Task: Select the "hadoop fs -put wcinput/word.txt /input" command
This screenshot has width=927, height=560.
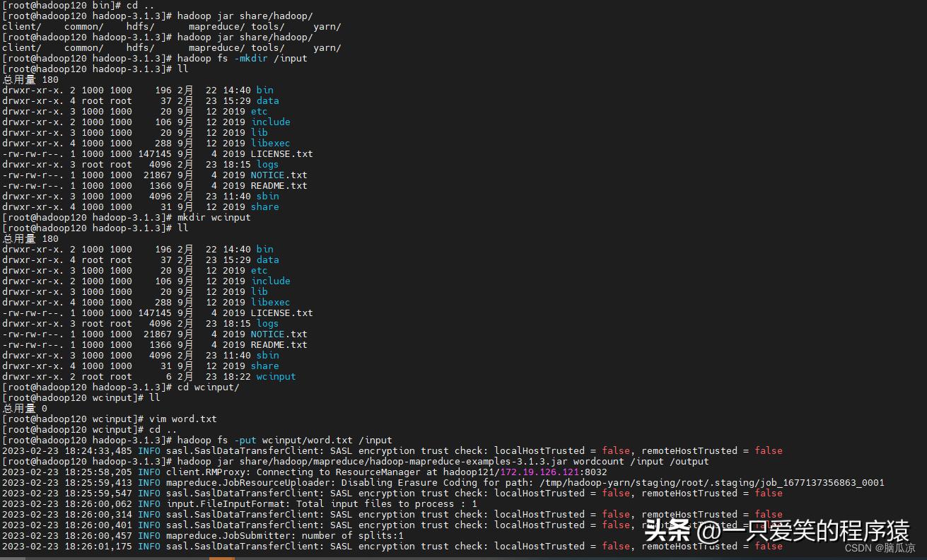Action: click(285, 440)
